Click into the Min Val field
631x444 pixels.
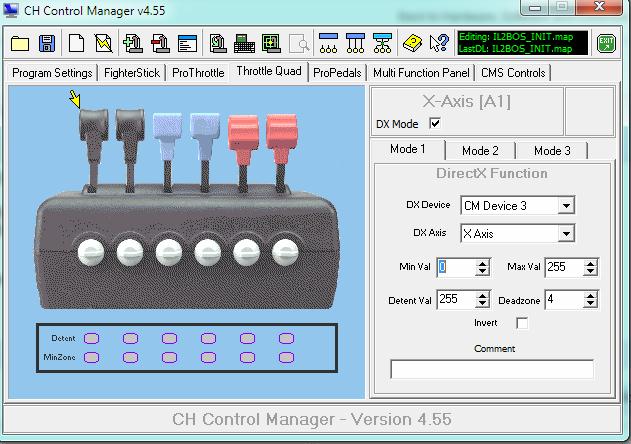pyautogui.click(x=456, y=267)
